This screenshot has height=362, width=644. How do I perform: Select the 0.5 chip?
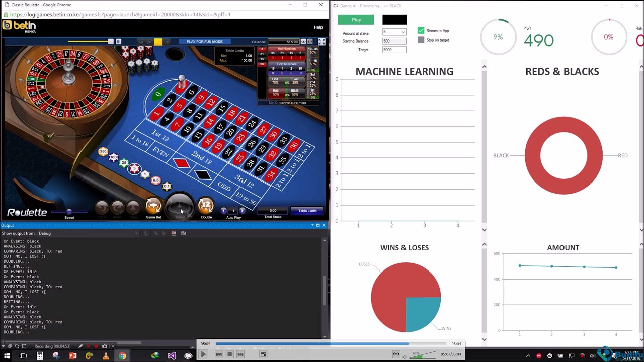[x=156, y=180]
